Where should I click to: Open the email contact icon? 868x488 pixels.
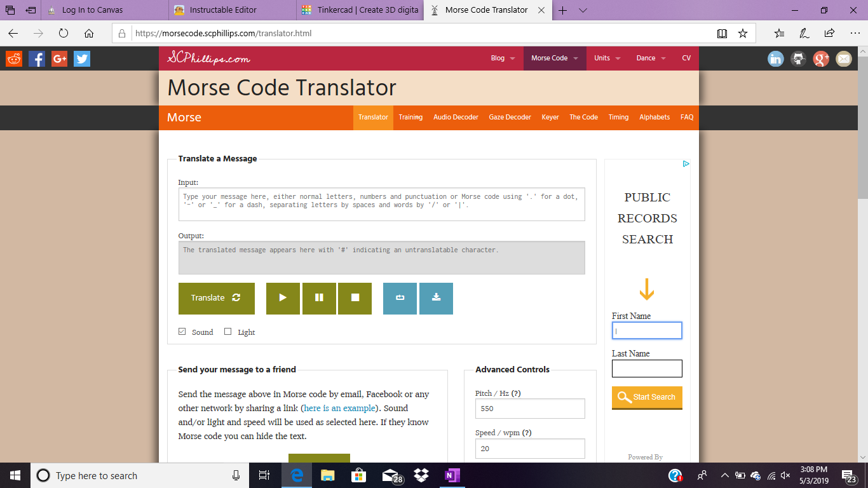point(844,58)
